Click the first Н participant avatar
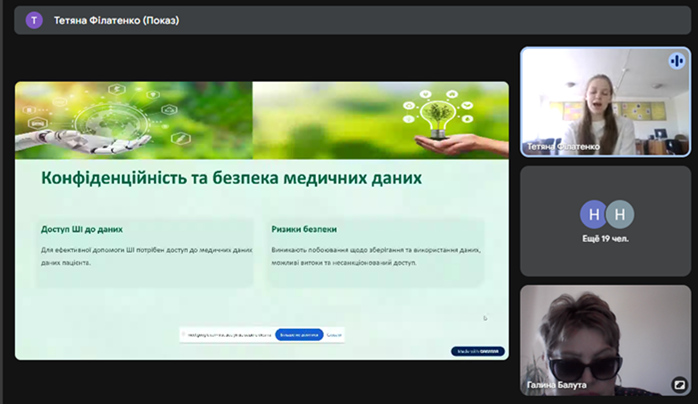 [x=593, y=214]
